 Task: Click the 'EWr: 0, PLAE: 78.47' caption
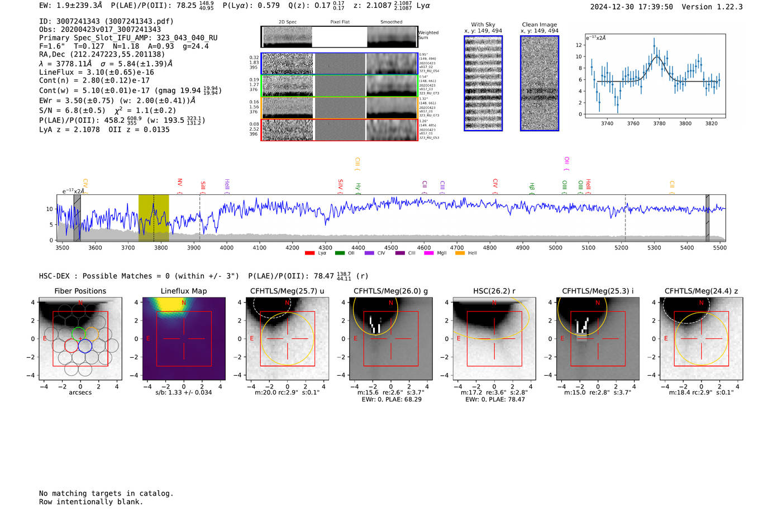pos(494,399)
